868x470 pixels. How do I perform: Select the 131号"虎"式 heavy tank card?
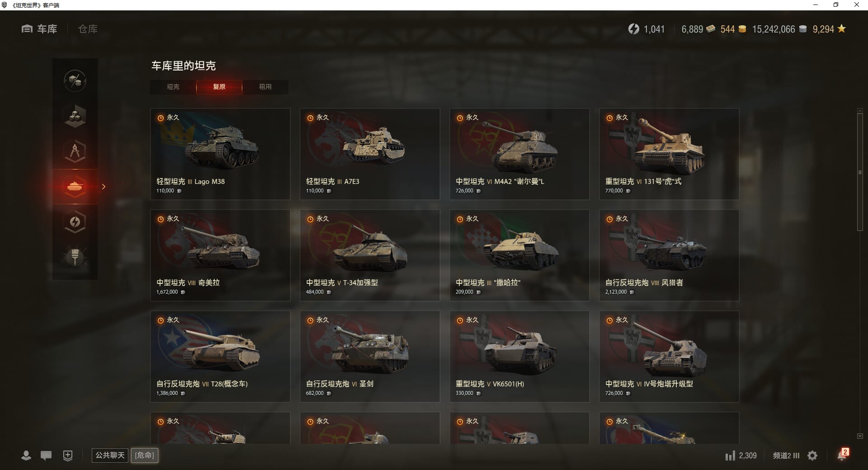[x=669, y=154]
